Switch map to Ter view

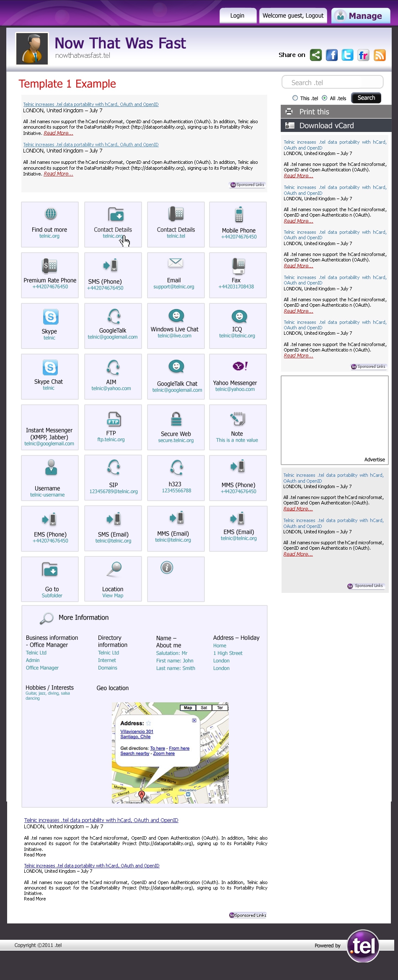click(x=220, y=708)
